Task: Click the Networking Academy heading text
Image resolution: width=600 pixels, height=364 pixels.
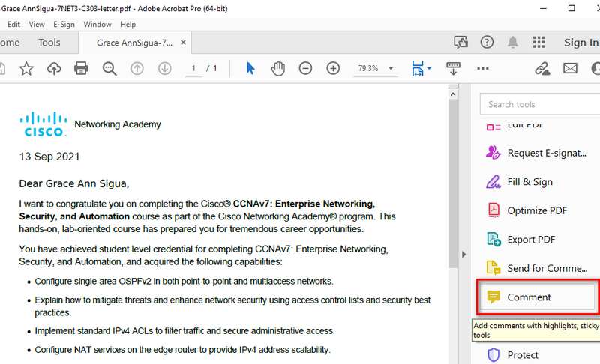Action: tap(118, 124)
